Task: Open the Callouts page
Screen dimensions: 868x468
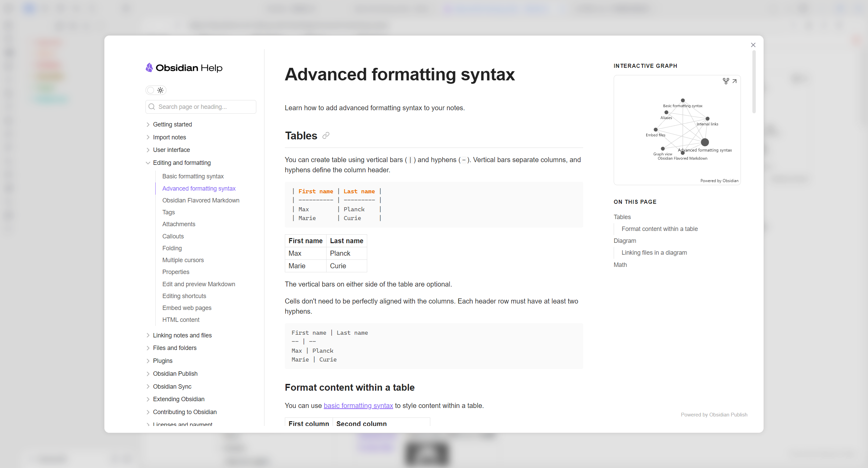Action: 173,236
